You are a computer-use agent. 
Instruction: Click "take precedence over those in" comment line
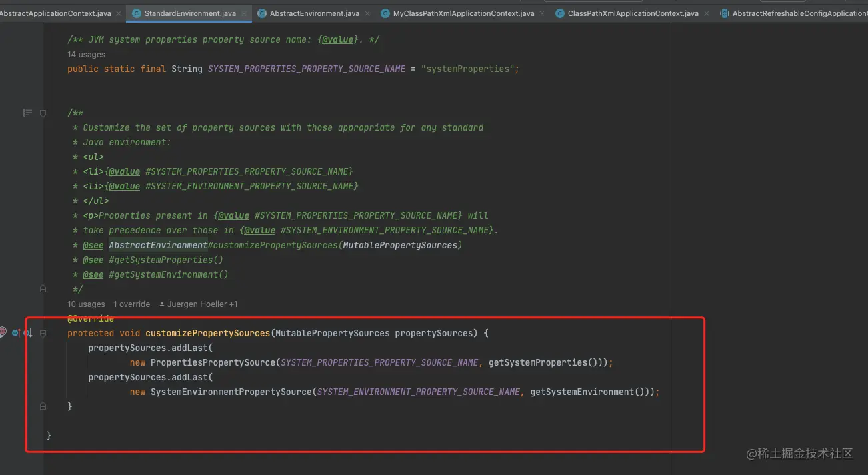286,230
